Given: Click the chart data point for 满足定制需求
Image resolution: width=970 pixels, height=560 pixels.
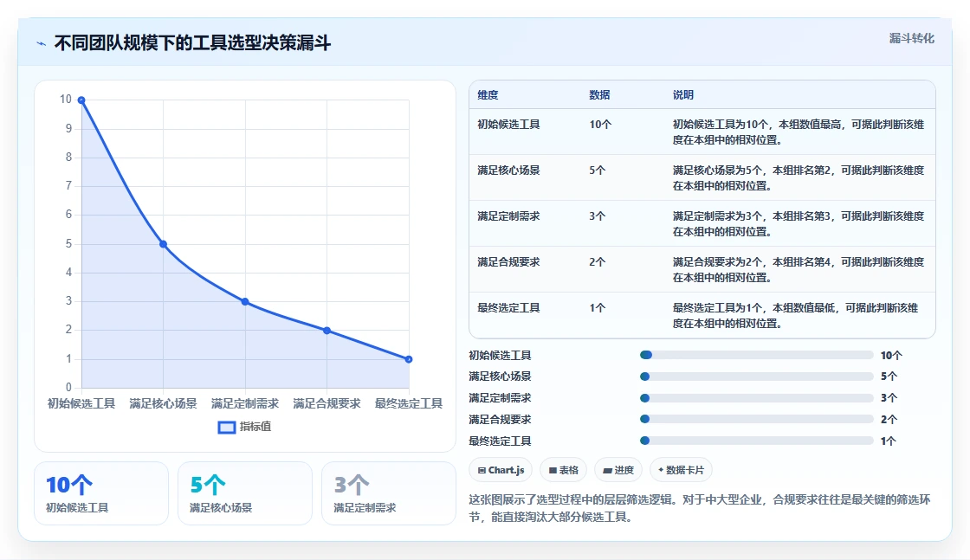Looking at the screenshot, I should point(245,301).
